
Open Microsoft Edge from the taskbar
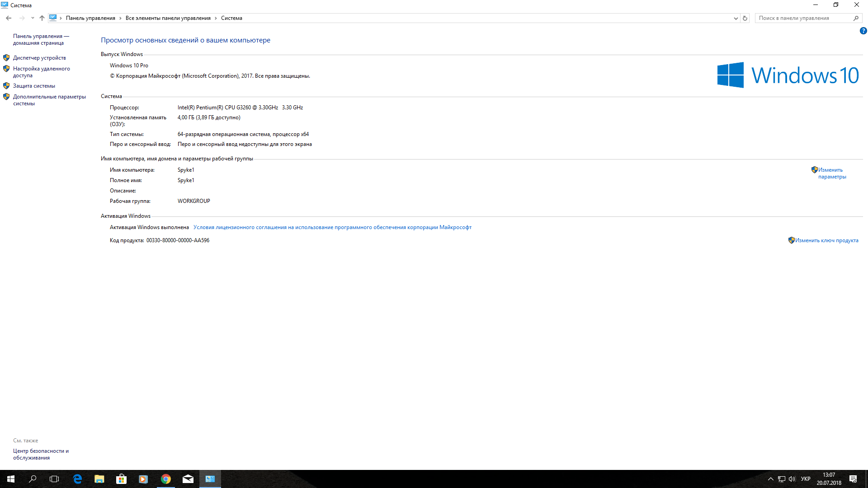point(77,479)
